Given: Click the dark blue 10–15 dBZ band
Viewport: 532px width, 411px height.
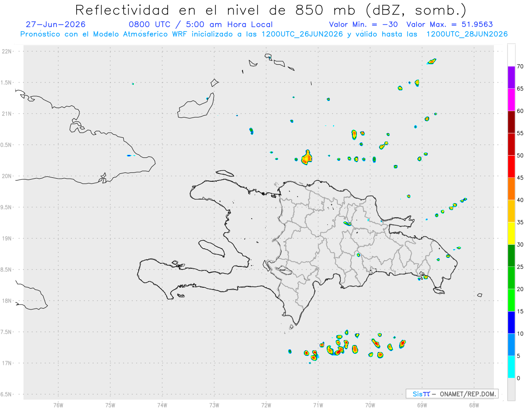Looking at the screenshot, I should click(x=511, y=322).
